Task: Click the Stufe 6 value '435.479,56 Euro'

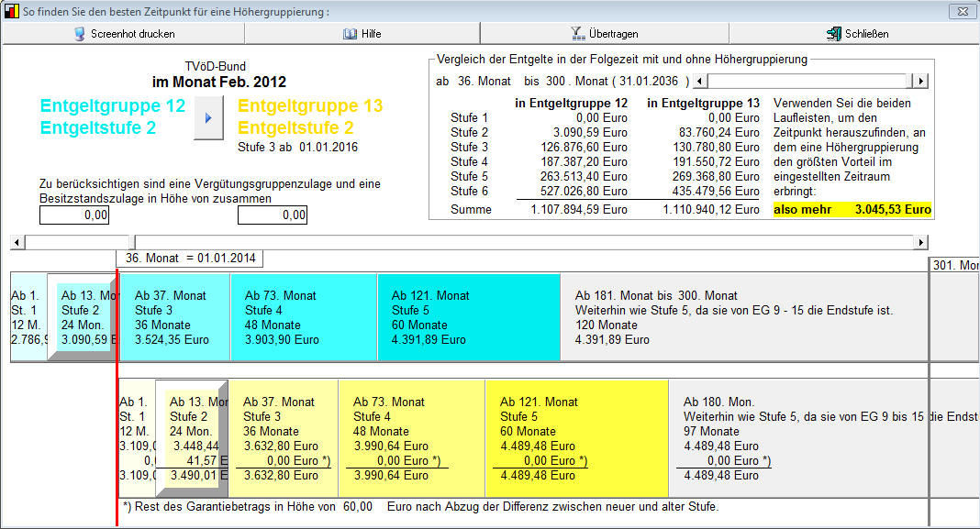Action: [716, 191]
